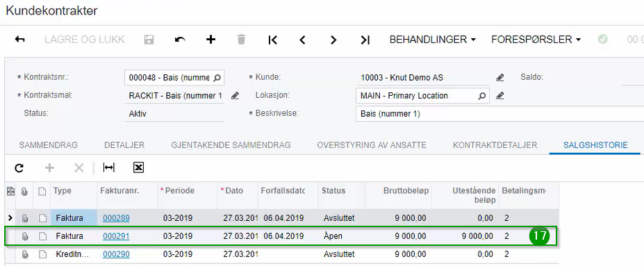Open BEHANDLINGER dropdown menu

coord(433,40)
